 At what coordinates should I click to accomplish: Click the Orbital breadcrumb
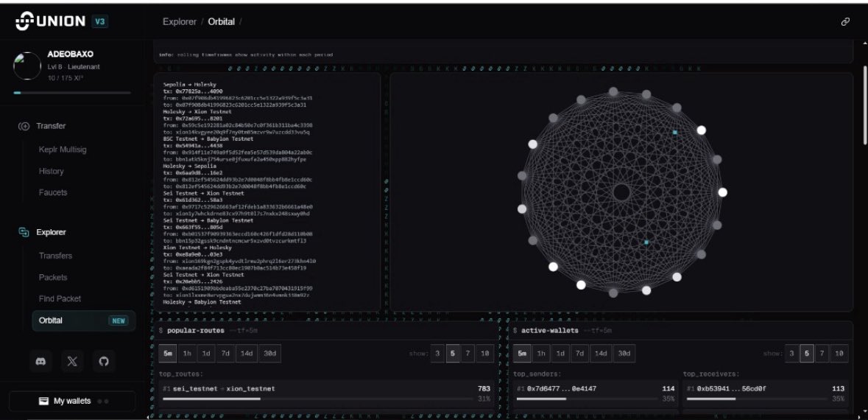222,22
